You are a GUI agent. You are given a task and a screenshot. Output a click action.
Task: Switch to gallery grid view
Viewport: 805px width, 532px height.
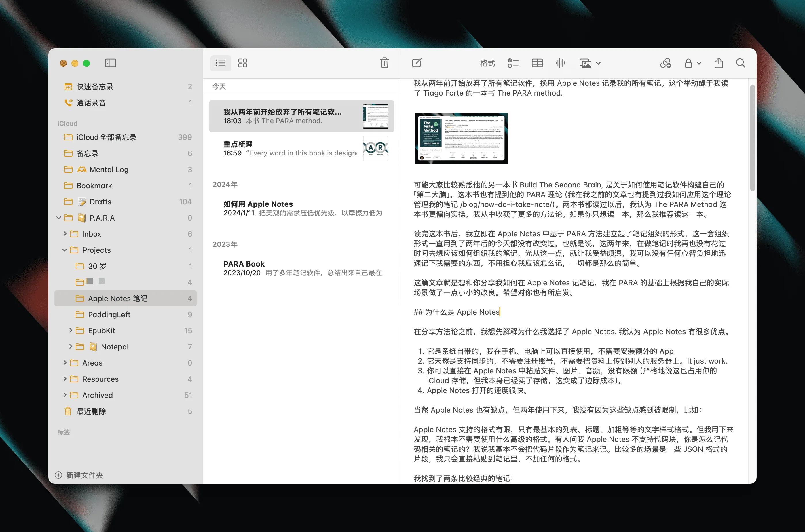coord(242,63)
